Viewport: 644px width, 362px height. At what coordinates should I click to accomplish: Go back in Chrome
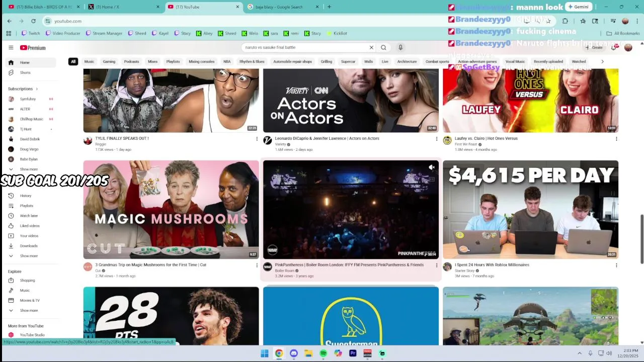(9, 21)
